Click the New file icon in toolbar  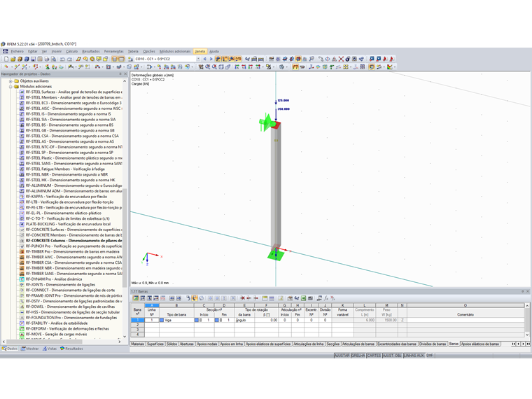click(6, 59)
